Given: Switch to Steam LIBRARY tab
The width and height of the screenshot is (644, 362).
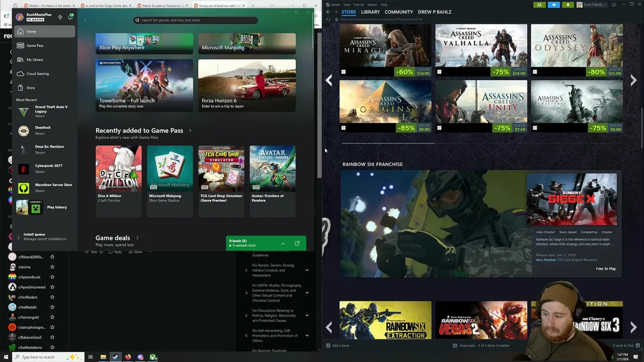Looking at the screenshot, I should click(x=370, y=12).
